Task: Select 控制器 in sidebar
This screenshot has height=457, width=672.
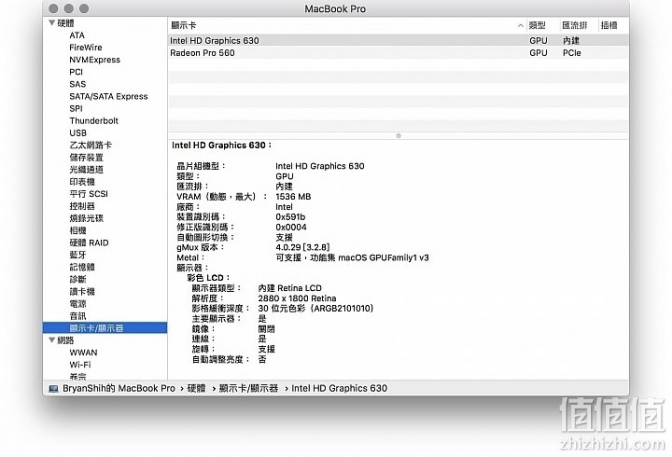Action: [82, 206]
